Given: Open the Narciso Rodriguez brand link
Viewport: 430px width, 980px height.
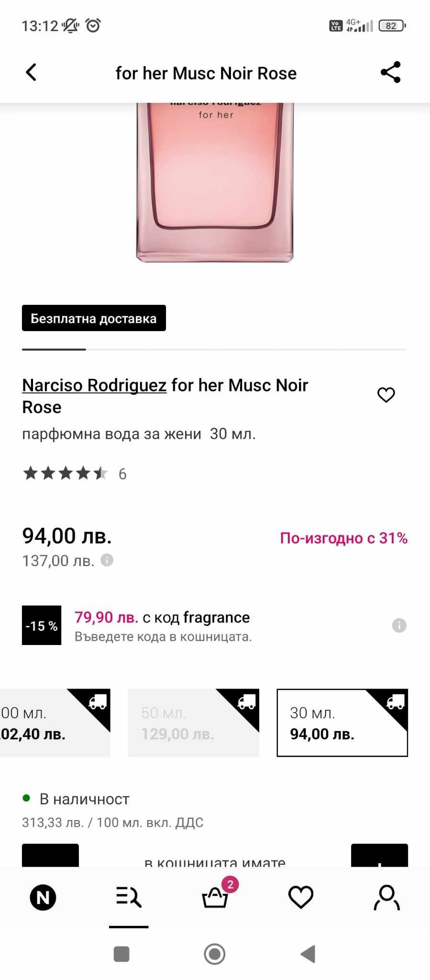Looking at the screenshot, I should [x=94, y=385].
